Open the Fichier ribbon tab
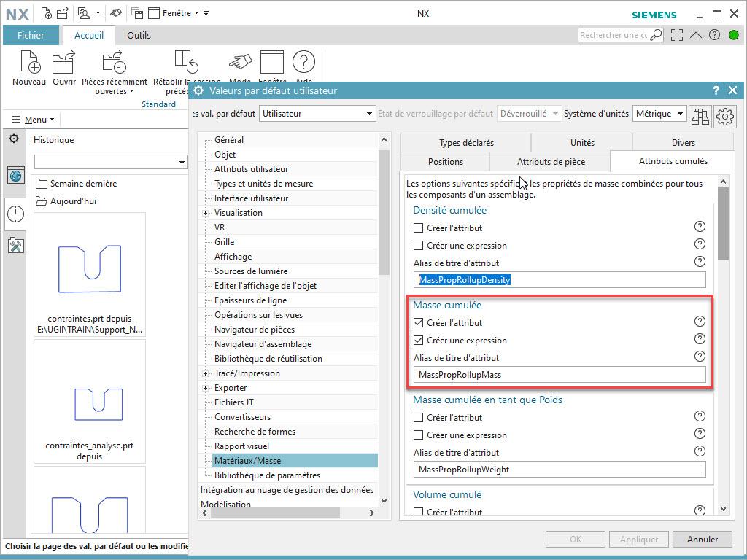 (31, 35)
